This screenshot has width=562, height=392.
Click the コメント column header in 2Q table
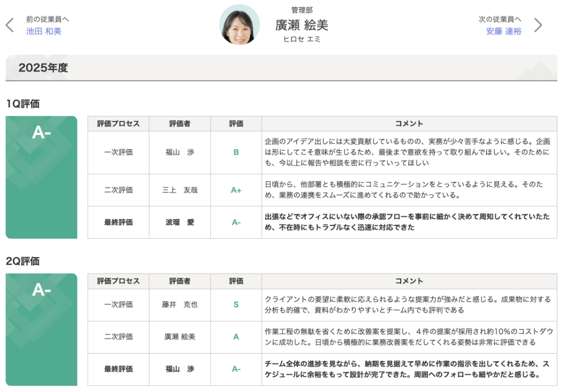pyautogui.click(x=409, y=281)
